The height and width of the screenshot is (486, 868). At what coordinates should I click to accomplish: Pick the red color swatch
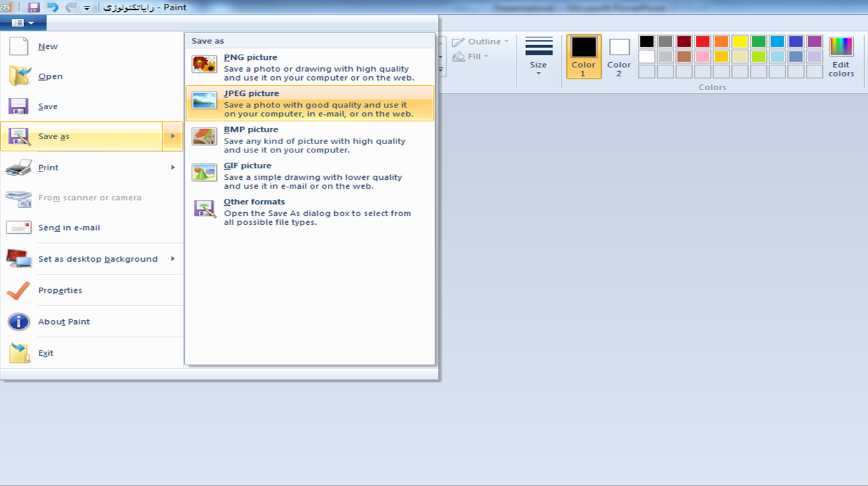pyautogui.click(x=702, y=42)
